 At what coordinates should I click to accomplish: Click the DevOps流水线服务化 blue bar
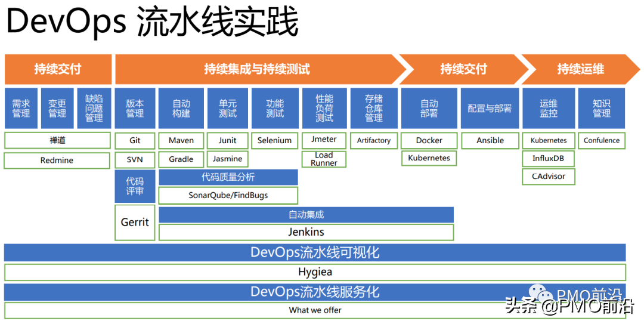pos(315,292)
